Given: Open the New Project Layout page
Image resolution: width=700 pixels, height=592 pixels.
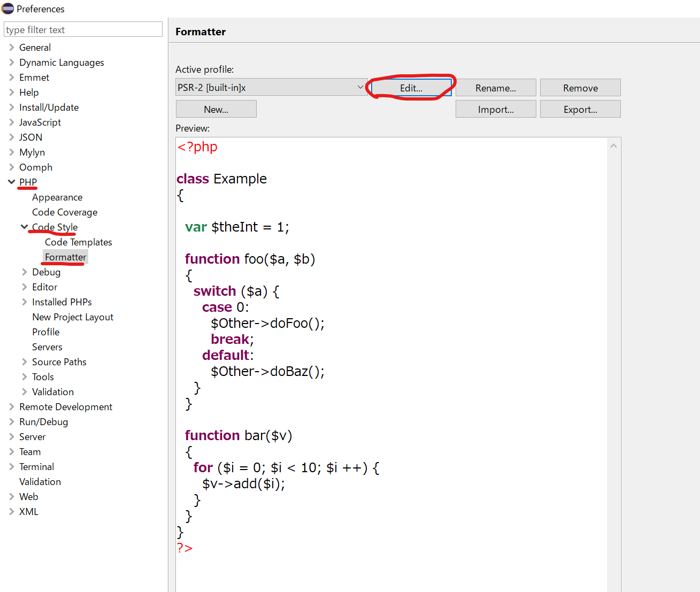Looking at the screenshot, I should pyautogui.click(x=73, y=317).
